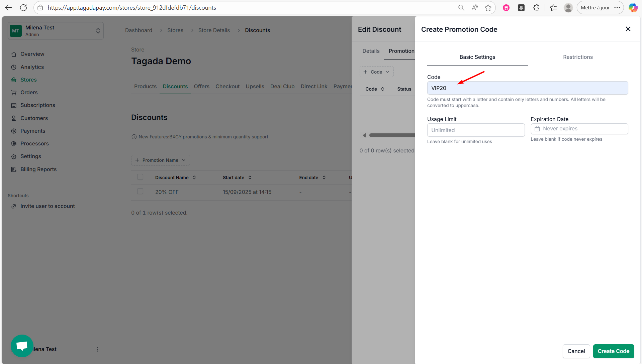Click the Usage Limit input field
642x364 pixels.
click(x=476, y=130)
